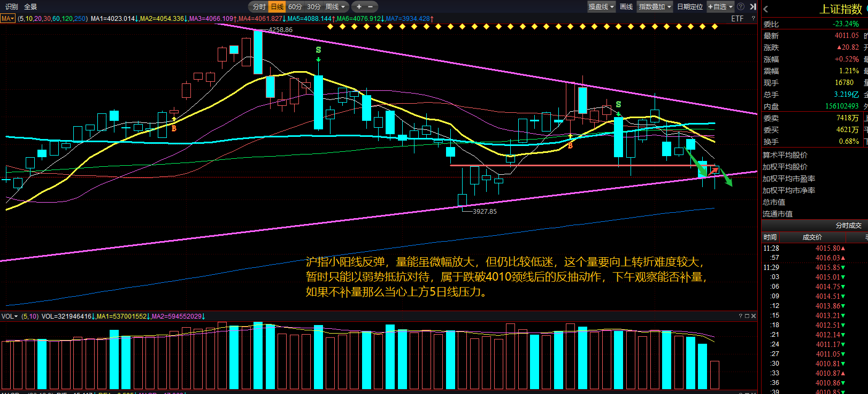Collapse side panel with arrow-bar icon
This screenshot has width=868, height=394.
click(753, 7)
